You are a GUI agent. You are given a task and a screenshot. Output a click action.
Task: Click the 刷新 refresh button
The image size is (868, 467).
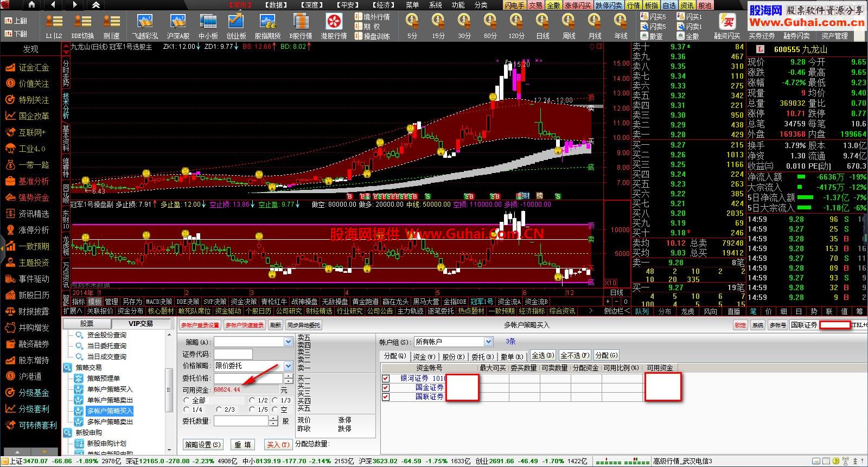coord(276,325)
